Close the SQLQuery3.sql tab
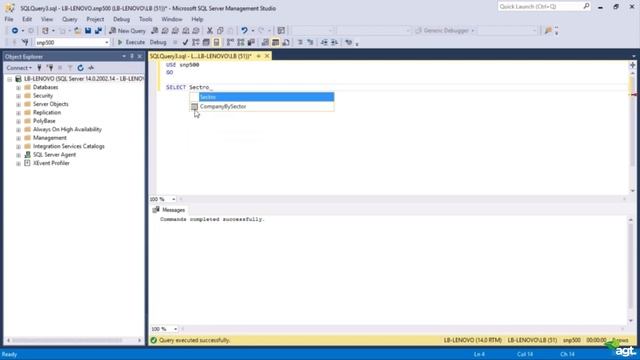Screen dimensions: 640x360 pos(267,56)
